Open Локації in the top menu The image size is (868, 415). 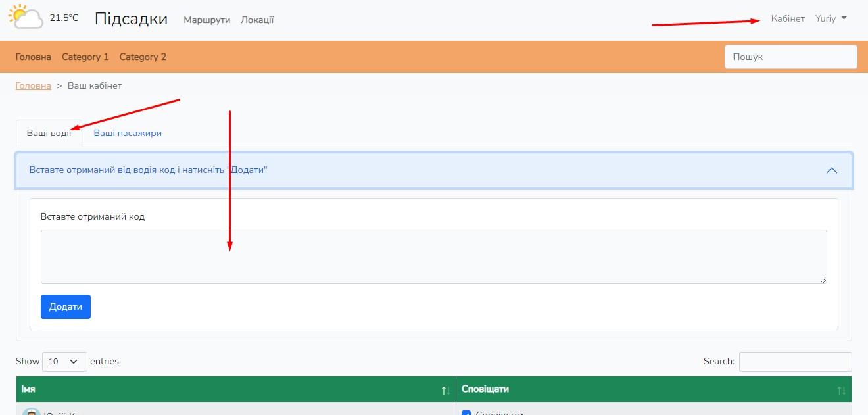pyautogui.click(x=257, y=20)
